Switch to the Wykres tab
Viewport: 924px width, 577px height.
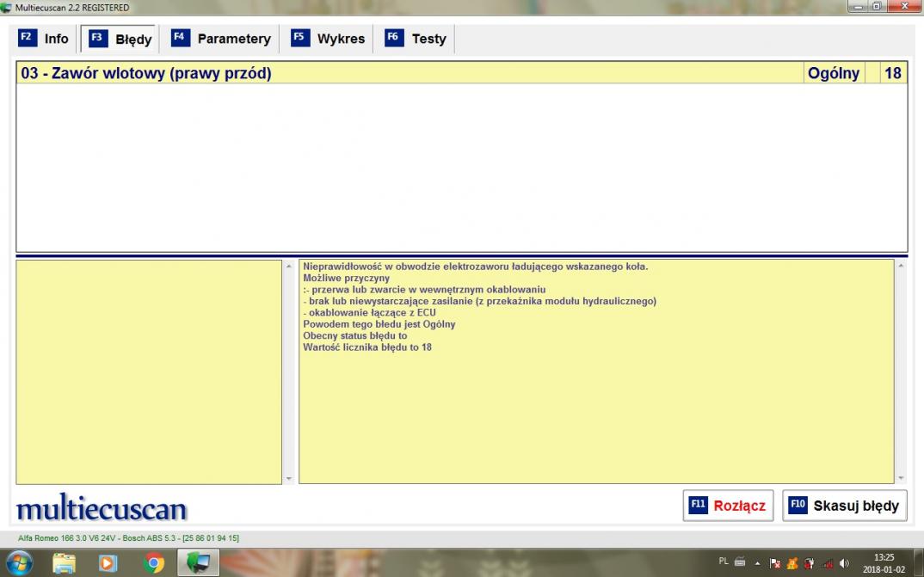(x=328, y=39)
